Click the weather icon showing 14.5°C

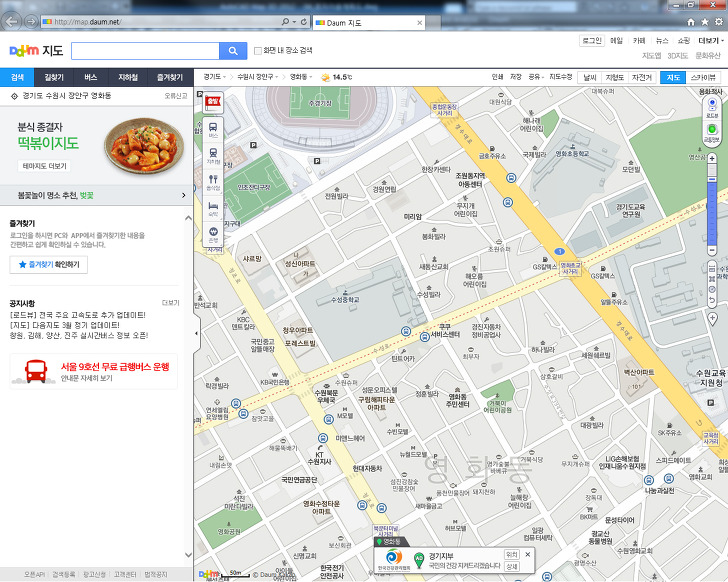pyautogui.click(x=325, y=77)
